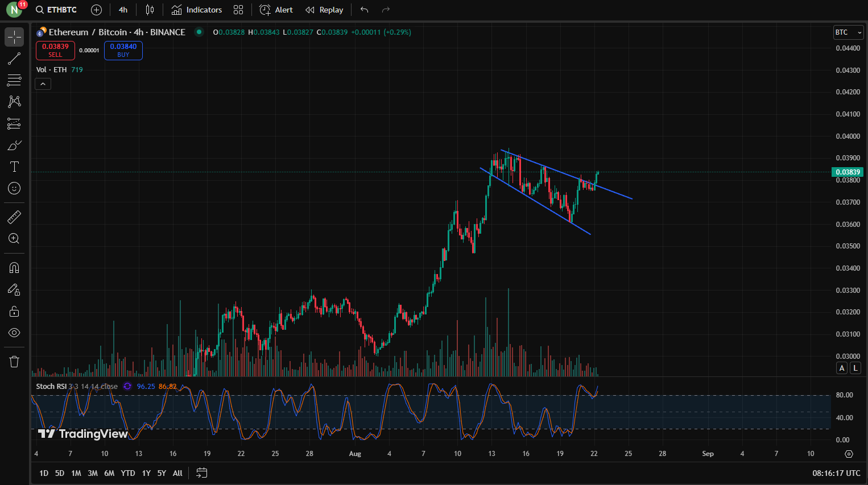Toggle auto scale with A button
Screen dimensions: 868x485
coord(842,368)
